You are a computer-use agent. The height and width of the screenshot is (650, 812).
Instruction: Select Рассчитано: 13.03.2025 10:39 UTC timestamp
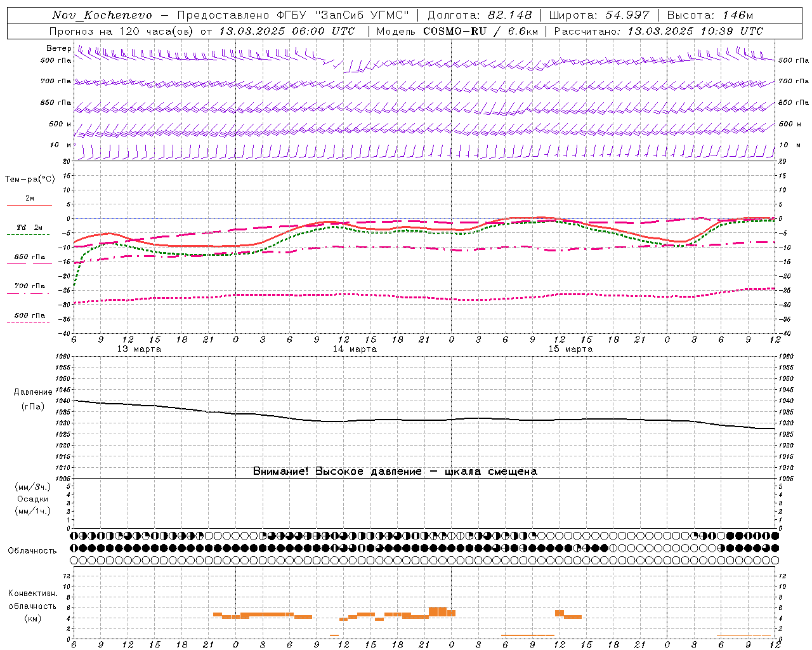coord(658,31)
